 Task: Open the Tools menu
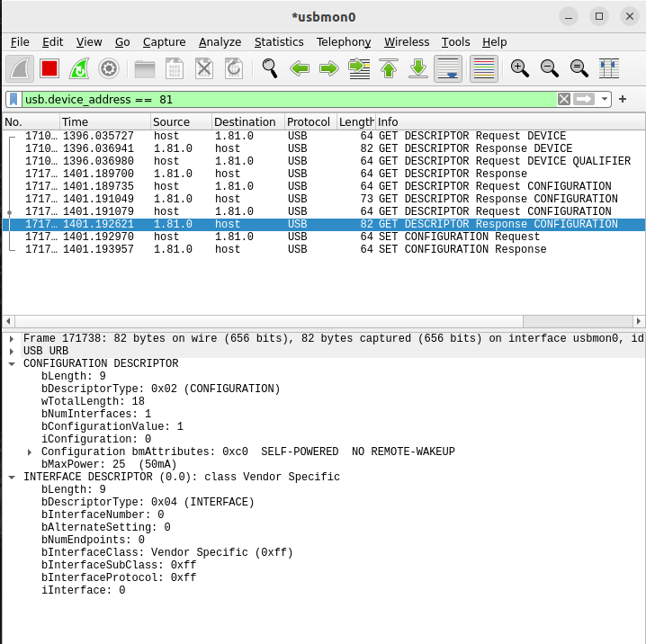coord(455,42)
